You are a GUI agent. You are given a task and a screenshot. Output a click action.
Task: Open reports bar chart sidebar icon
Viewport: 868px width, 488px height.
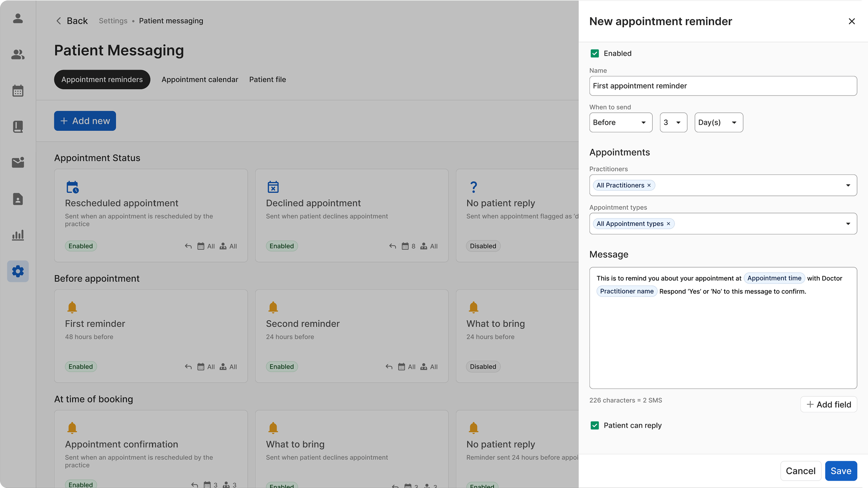coord(18,235)
